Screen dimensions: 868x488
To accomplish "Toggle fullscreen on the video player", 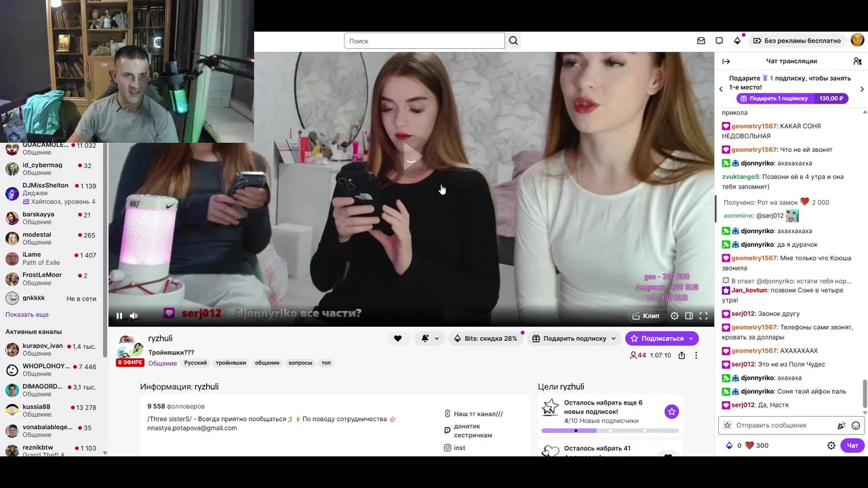I will (x=703, y=316).
